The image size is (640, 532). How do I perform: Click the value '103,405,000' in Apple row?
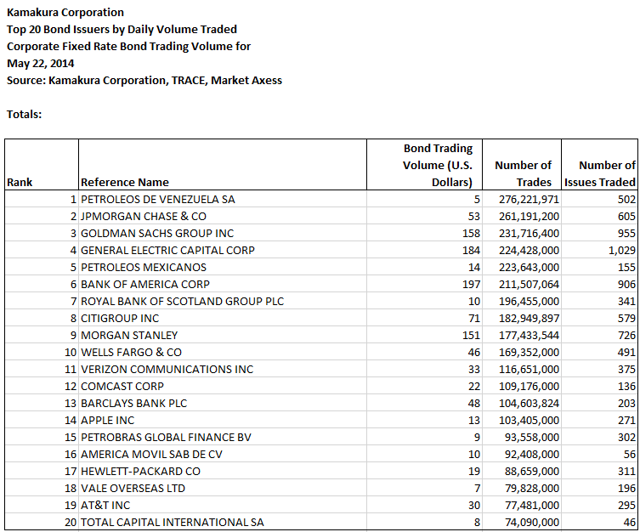pos(529,421)
